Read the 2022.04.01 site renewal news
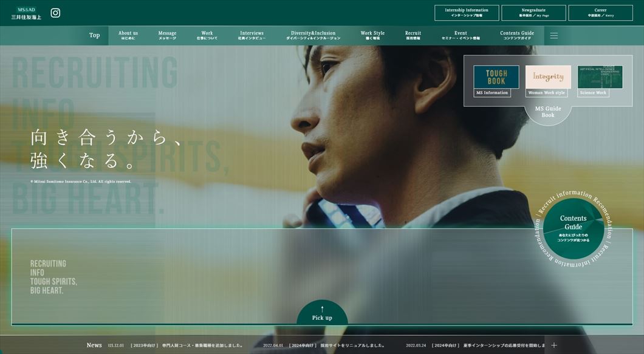 tap(324, 345)
